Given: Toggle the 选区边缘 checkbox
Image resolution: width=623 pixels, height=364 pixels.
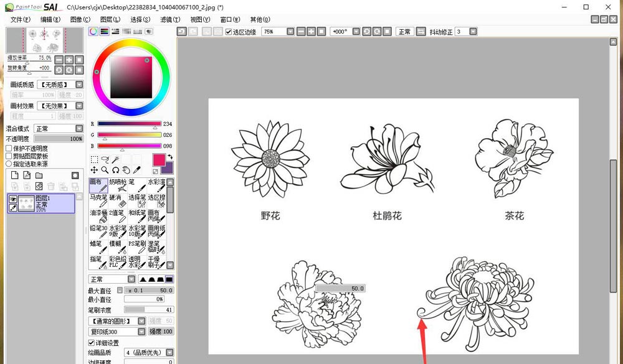Looking at the screenshot, I should click(x=229, y=32).
